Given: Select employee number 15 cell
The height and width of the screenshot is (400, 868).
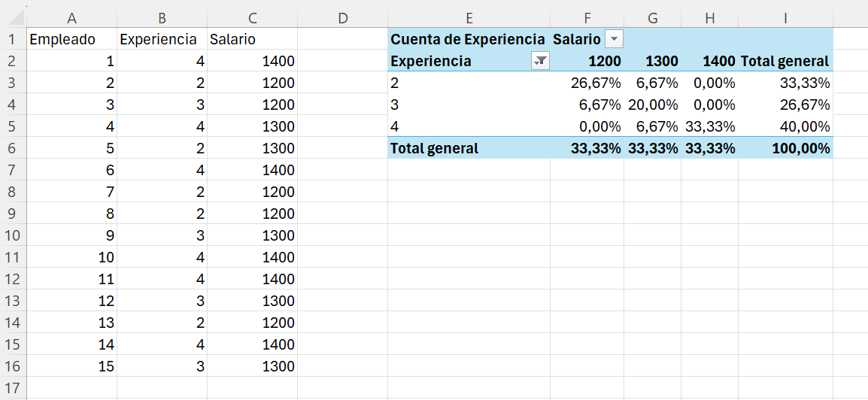Looking at the screenshot, I should pos(71,366).
